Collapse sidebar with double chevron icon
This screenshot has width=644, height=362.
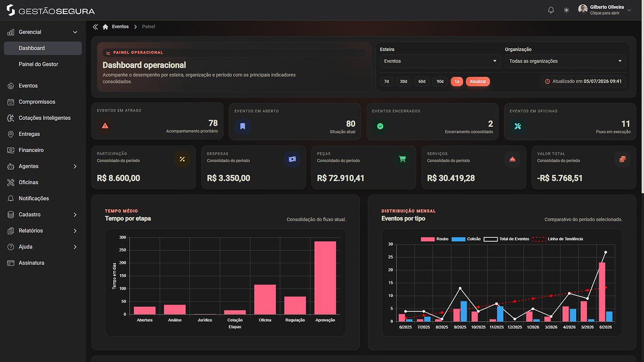95,27
